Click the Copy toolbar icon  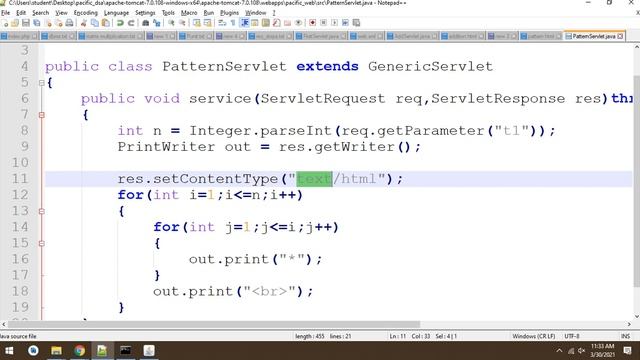coord(95,23)
